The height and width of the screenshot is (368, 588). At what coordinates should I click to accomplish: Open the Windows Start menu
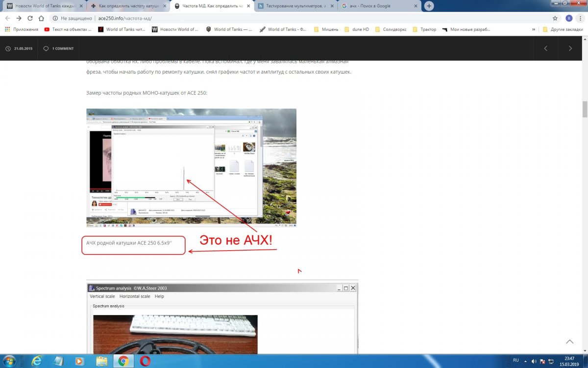click(x=9, y=361)
